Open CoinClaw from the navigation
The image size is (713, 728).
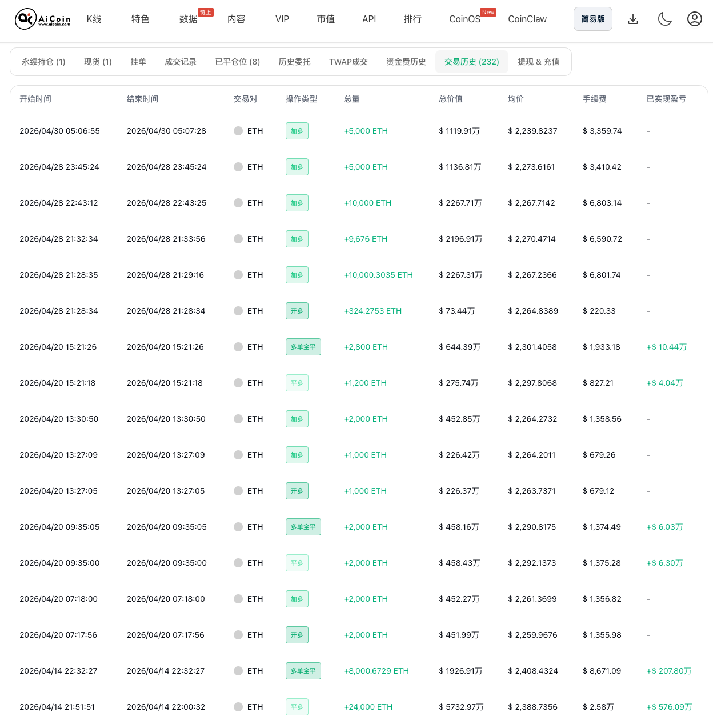coord(527,19)
